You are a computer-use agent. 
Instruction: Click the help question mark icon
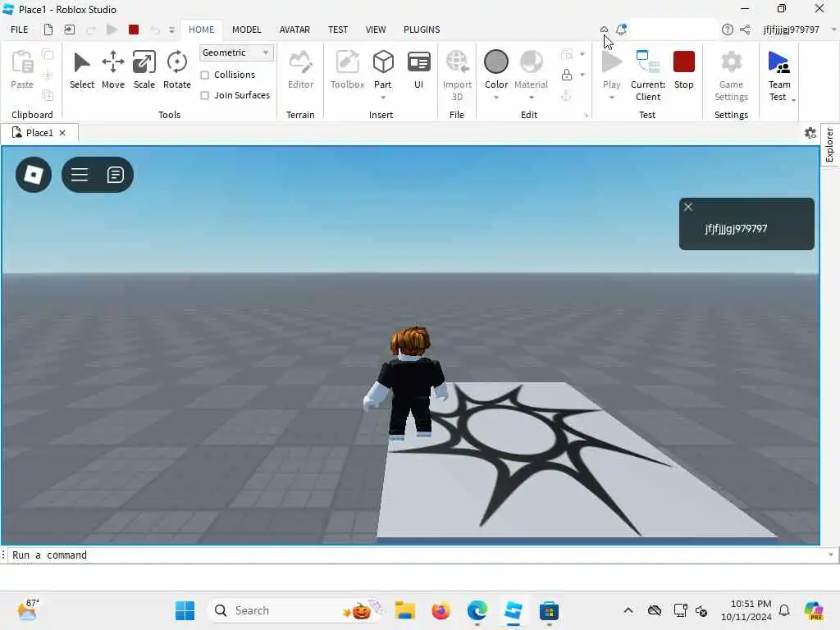click(727, 30)
